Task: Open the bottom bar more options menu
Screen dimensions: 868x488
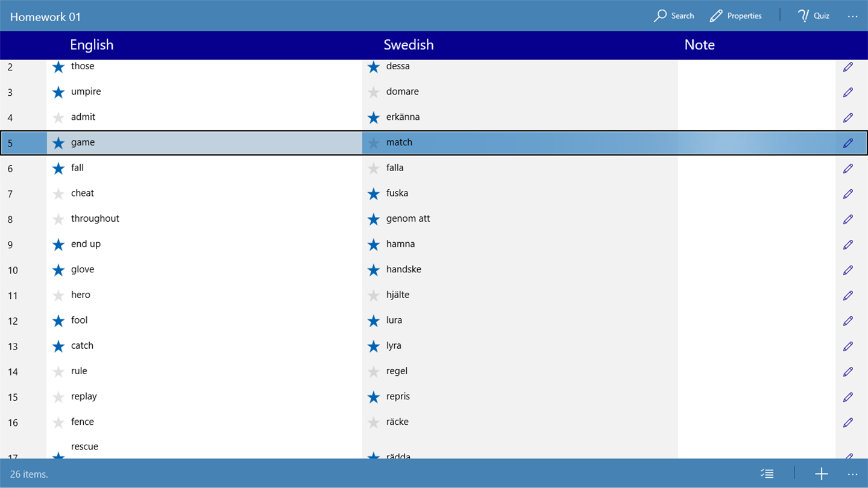Action: [852, 474]
